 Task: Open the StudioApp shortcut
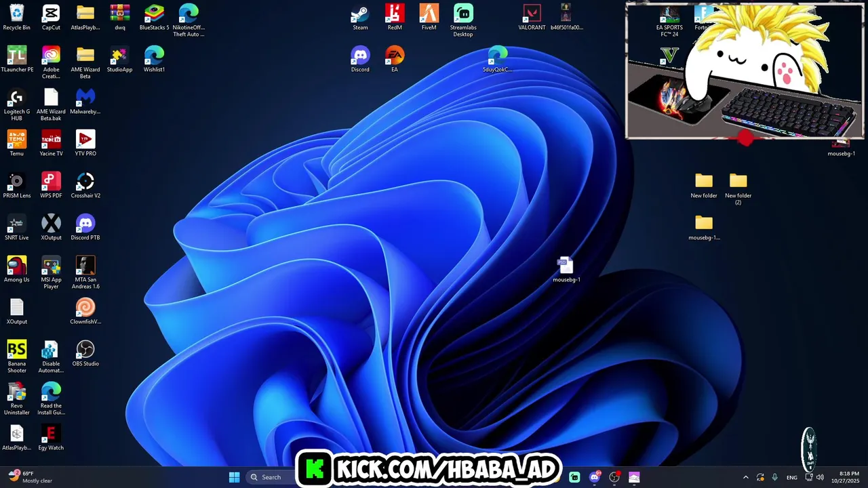[x=119, y=60]
